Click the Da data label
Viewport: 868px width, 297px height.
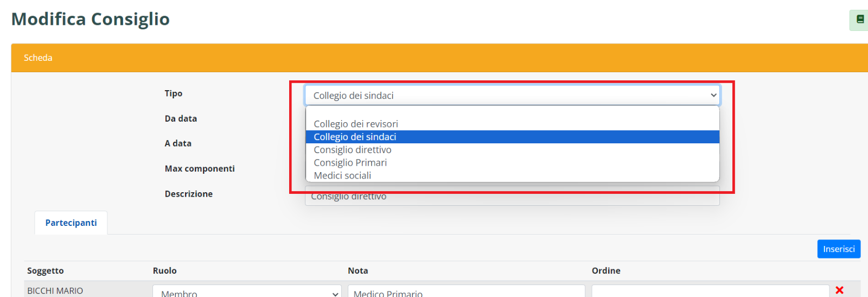click(181, 118)
